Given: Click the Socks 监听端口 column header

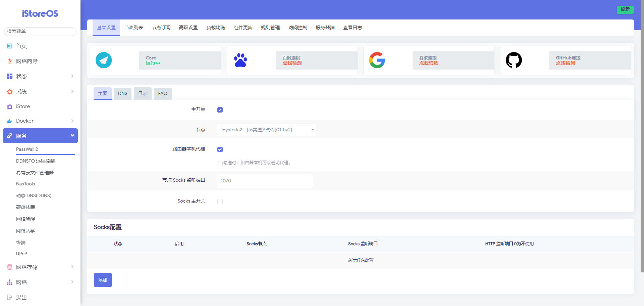Looking at the screenshot, I should point(363,244).
